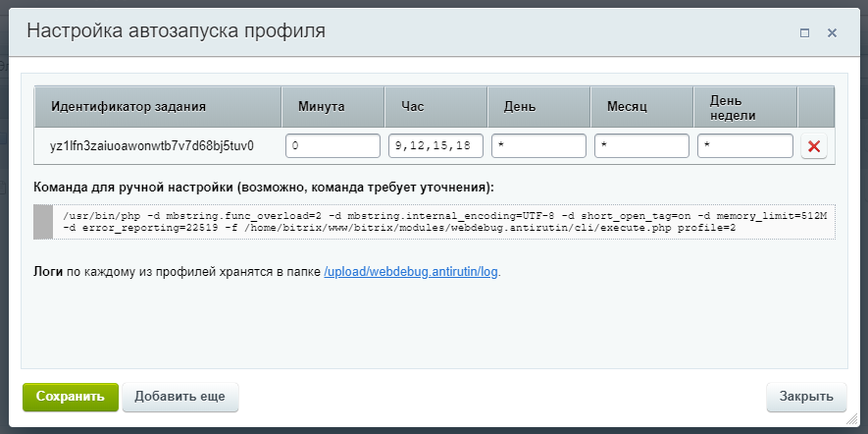Image resolution: width=868 pixels, height=434 pixels.
Task: Close dialog using the title bar X
Action: [832, 32]
